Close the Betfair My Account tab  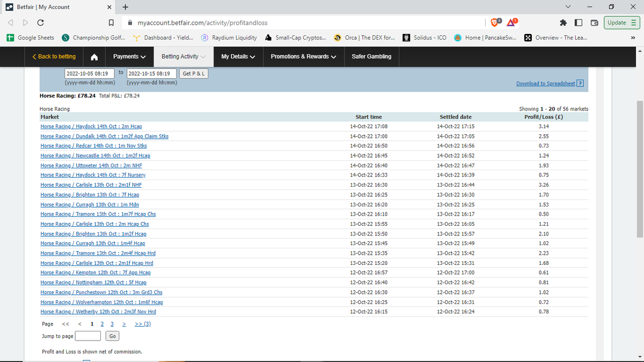pyautogui.click(x=109, y=7)
